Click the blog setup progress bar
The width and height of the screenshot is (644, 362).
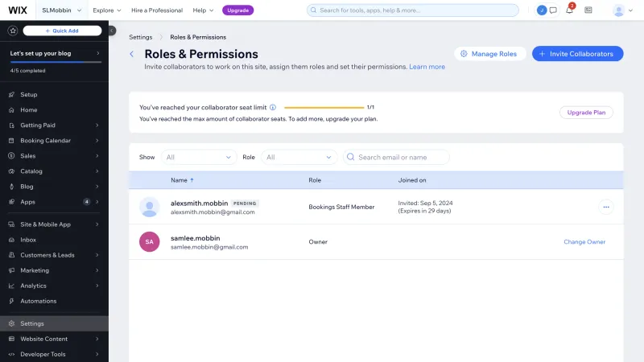coord(56,62)
